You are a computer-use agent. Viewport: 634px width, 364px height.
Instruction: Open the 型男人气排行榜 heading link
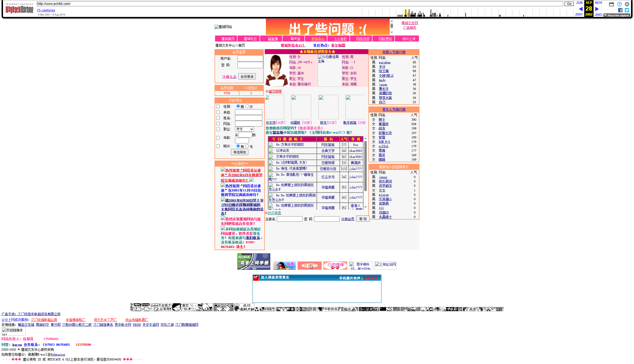394,52
